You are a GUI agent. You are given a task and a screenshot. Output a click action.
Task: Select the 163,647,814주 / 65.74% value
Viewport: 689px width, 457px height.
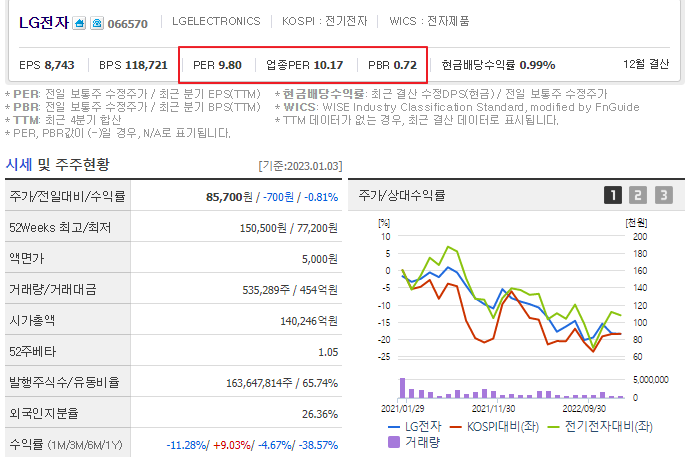point(282,383)
